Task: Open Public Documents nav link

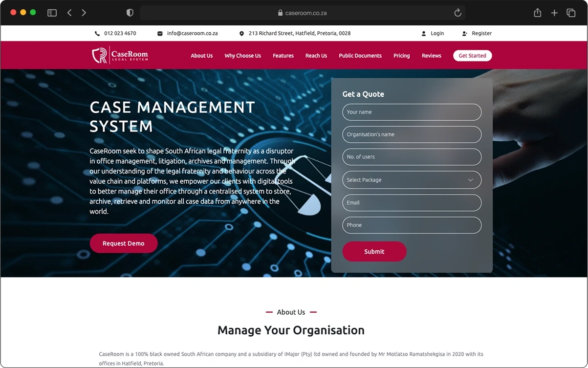Action: (x=360, y=56)
